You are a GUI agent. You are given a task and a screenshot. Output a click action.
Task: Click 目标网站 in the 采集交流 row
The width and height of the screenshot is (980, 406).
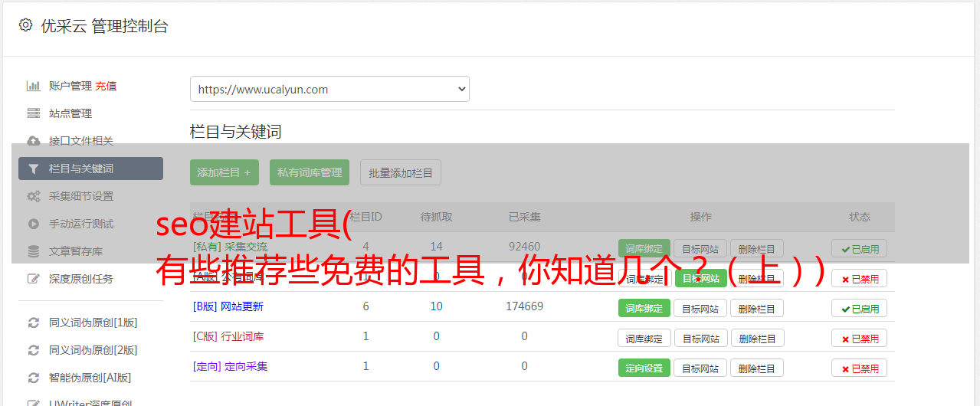coord(700,248)
